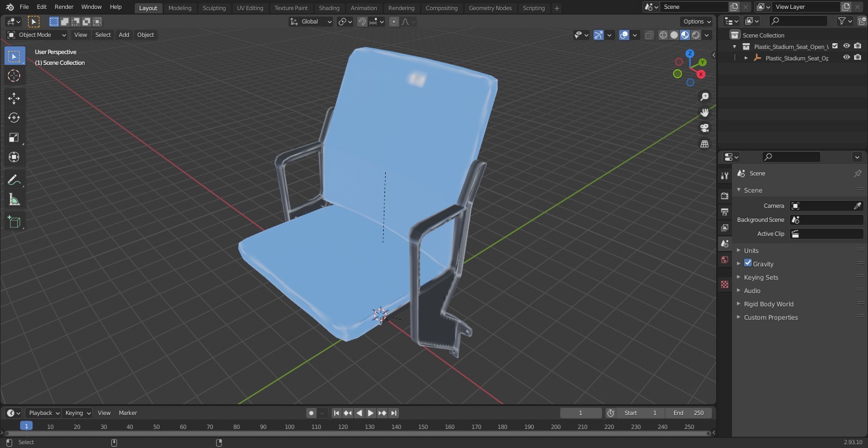868x448 pixels.
Task: Select the Cursor tool in the toolbar
Action: (x=14, y=76)
